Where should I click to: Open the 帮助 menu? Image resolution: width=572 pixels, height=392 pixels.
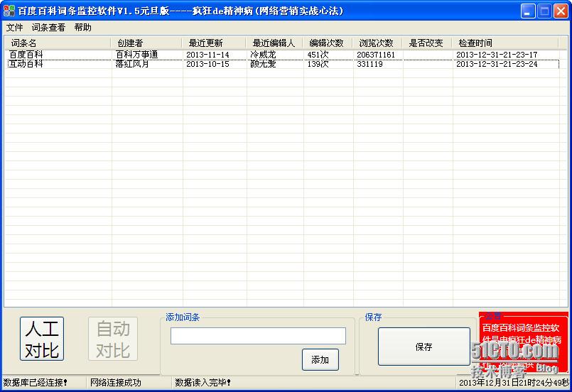pos(83,28)
